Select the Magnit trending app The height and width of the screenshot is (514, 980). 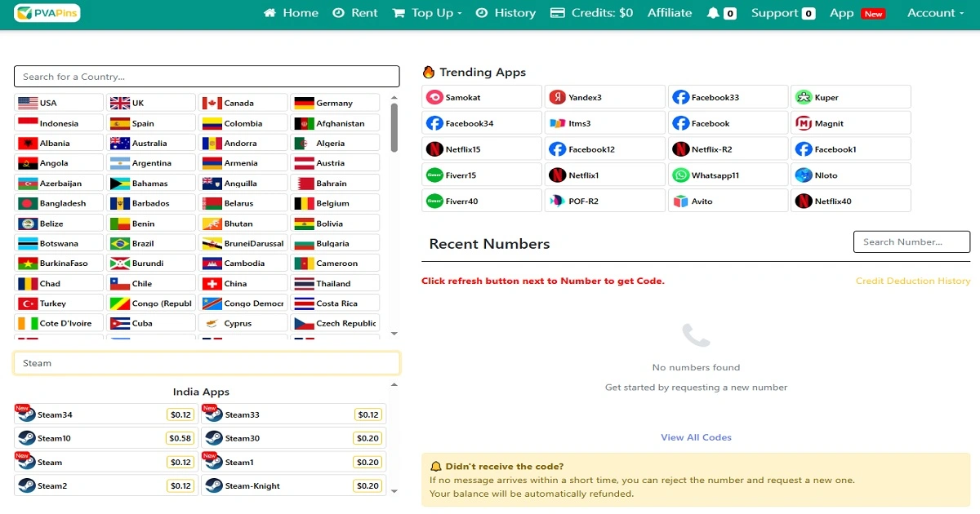pyautogui.click(x=851, y=123)
